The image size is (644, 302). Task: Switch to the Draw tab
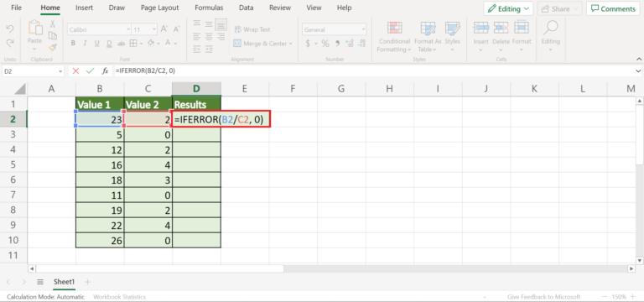(x=117, y=8)
